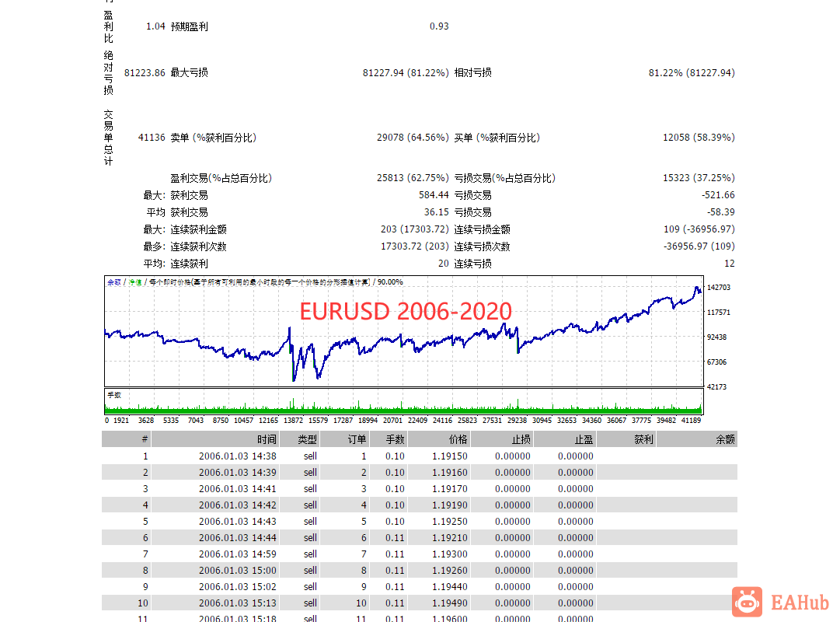Select the expected payoff value 0.93
This screenshot has width=840, height=622.
pos(439,26)
